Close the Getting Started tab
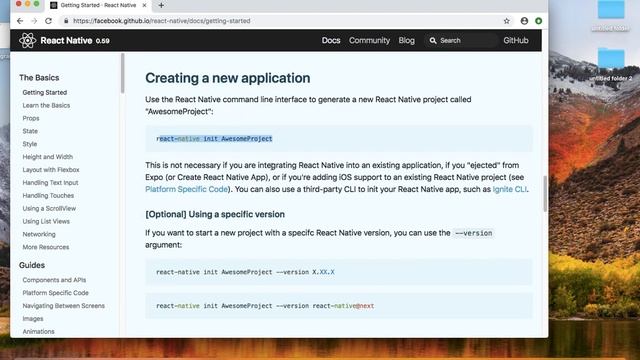This screenshot has width=640, height=360. [x=144, y=5]
